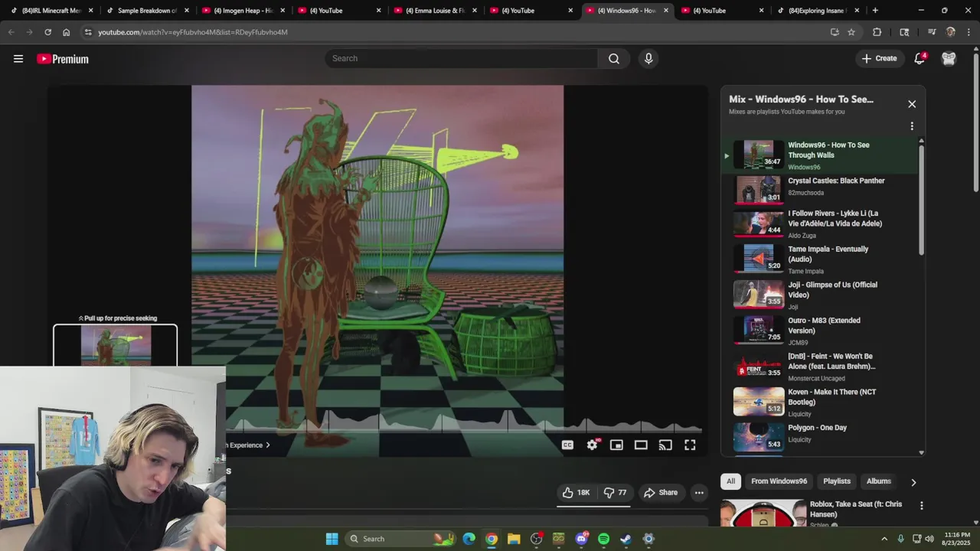Image resolution: width=980 pixels, height=551 pixels.
Task: View site information in the address bar
Action: (88, 32)
